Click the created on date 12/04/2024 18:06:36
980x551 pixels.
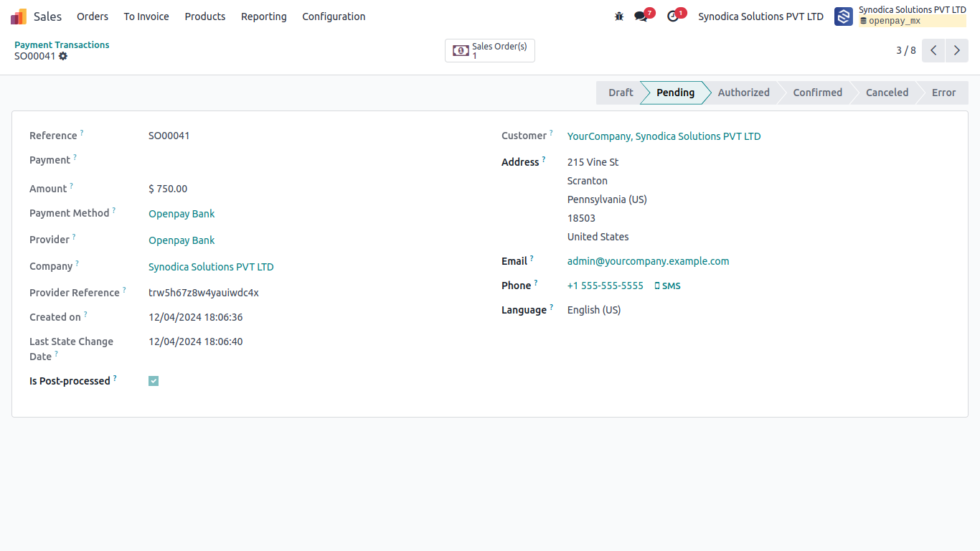(196, 317)
